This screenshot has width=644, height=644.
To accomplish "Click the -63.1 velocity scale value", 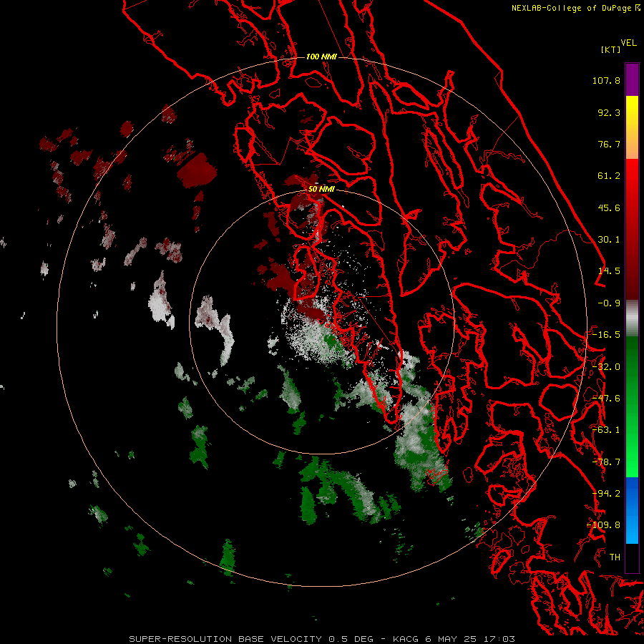I will [x=606, y=430].
